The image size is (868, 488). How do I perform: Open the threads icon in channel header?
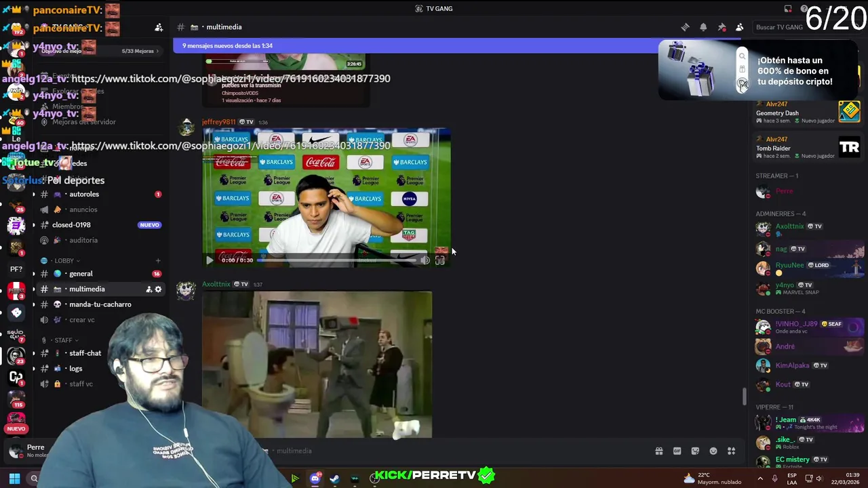(685, 27)
